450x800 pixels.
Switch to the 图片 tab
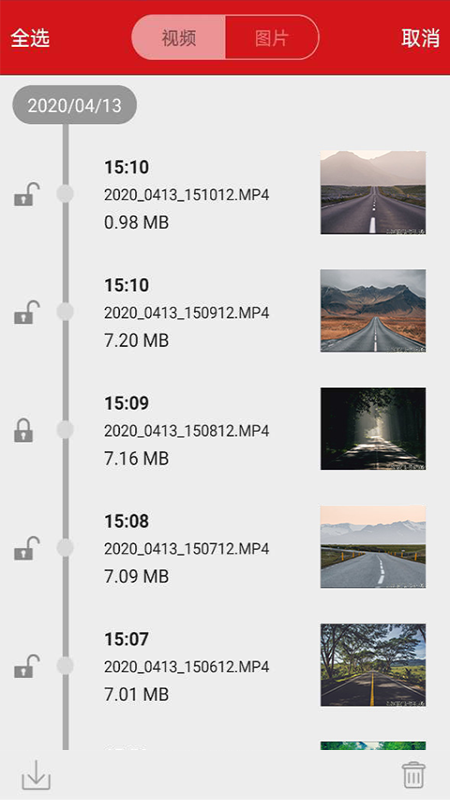click(272, 38)
